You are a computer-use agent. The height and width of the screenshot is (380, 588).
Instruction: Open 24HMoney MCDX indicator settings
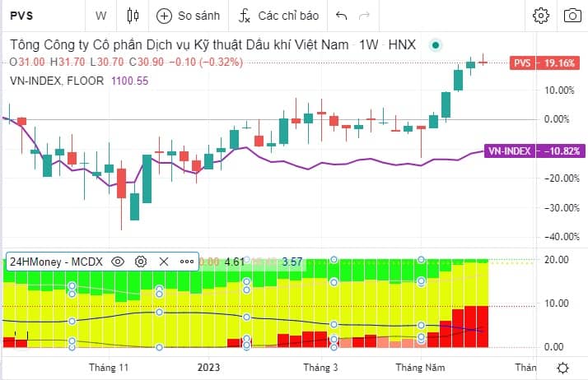point(141,262)
